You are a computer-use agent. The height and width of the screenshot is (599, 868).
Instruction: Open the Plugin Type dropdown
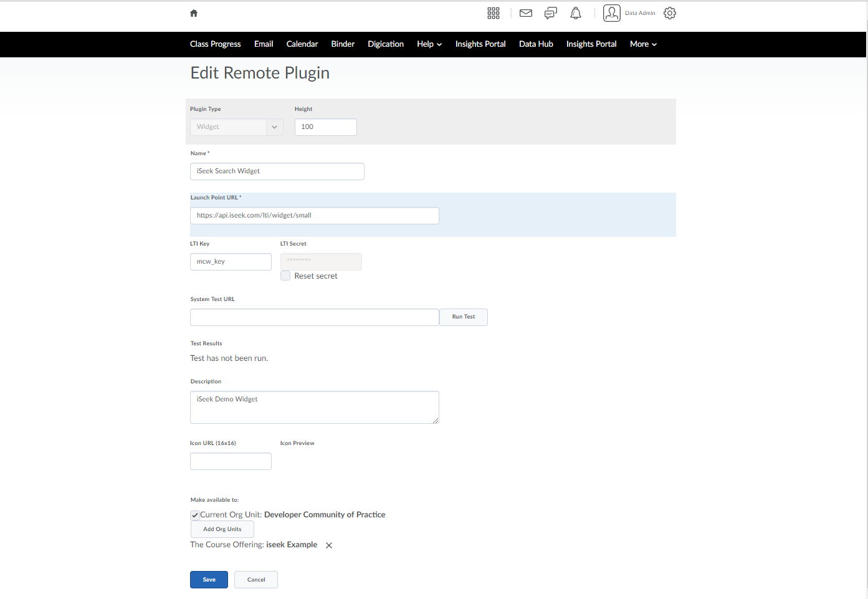coord(237,127)
